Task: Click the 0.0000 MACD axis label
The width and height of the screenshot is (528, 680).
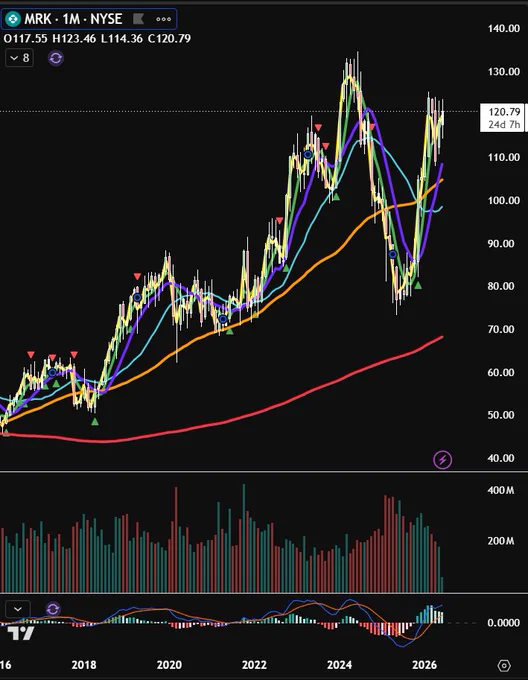Action: (504, 623)
